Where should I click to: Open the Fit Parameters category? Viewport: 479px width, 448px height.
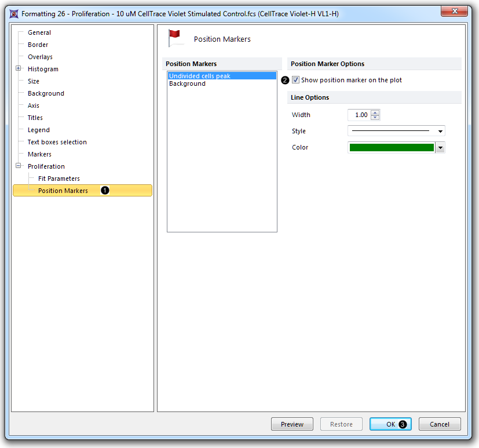(x=59, y=179)
